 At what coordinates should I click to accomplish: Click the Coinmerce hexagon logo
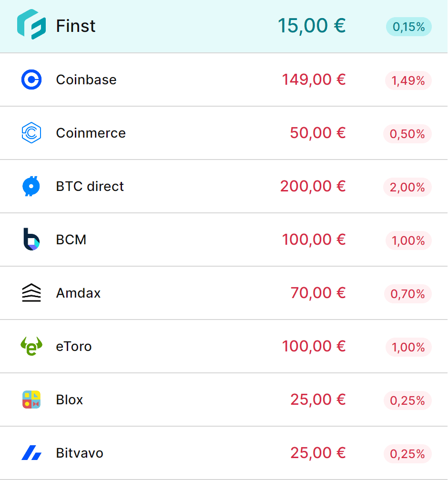click(x=31, y=133)
